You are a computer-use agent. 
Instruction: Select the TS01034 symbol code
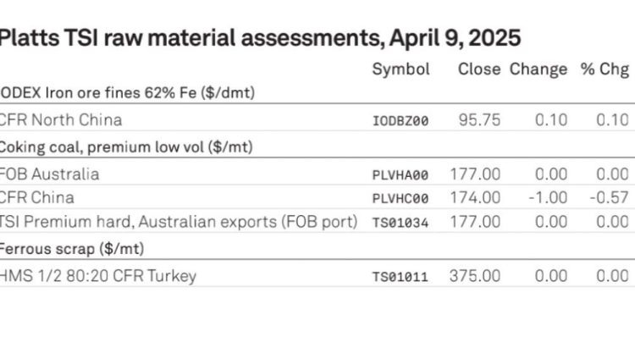click(x=400, y=223)
